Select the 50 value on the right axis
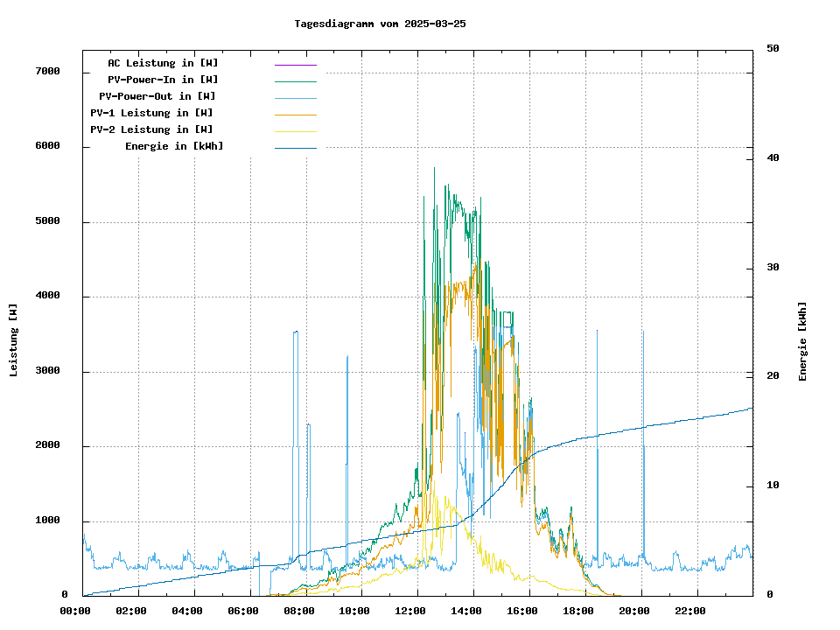 773,49
